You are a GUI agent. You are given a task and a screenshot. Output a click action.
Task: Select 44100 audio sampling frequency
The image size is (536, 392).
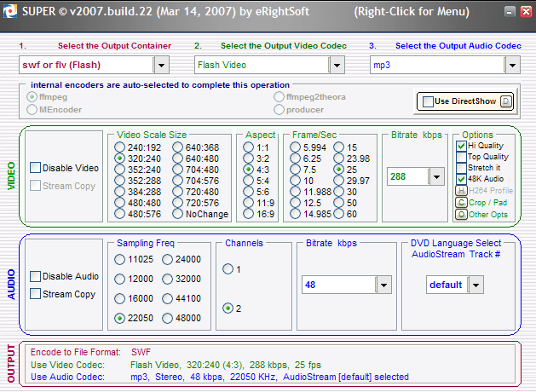point(167,300)
